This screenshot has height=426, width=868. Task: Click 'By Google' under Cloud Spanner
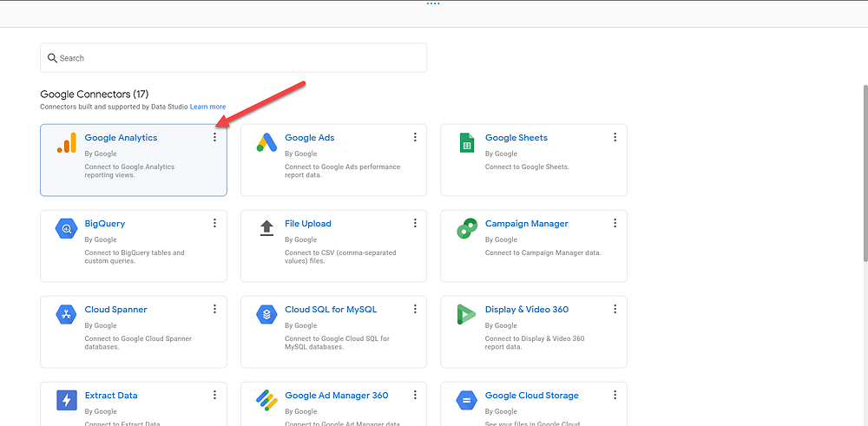click(x=100, y=325)
